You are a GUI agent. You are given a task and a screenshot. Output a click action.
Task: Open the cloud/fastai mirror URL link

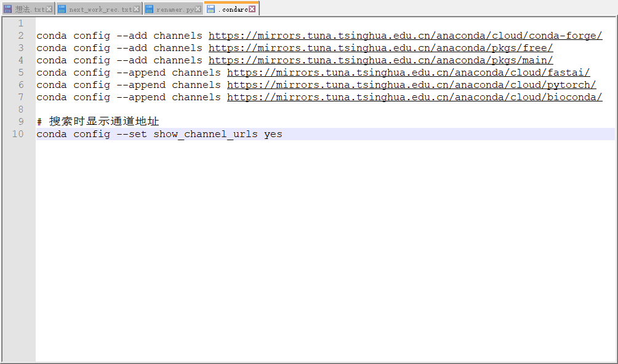(408, 73)
